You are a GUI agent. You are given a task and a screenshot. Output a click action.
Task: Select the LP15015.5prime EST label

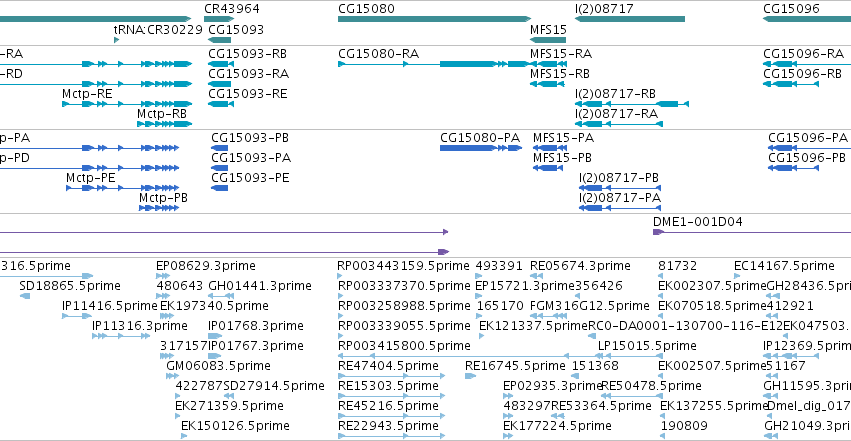(647, 346)
